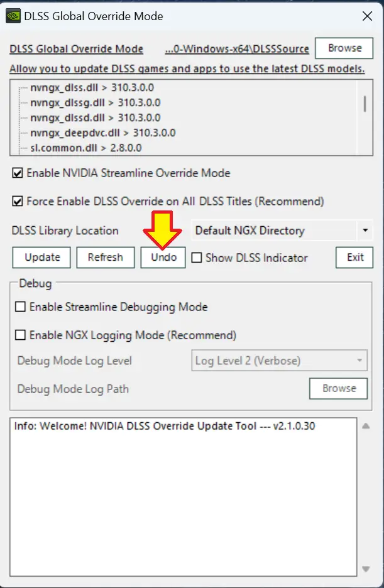Enable Streamline Debugging Mode
The height and width of the screenshot is (588, 384).
(x=21, y=307)
